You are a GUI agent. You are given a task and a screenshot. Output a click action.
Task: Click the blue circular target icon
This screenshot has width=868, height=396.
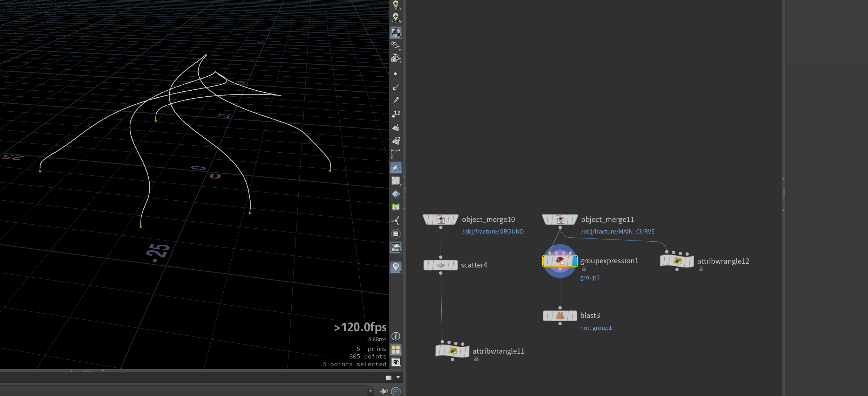[x=396, y=391]
